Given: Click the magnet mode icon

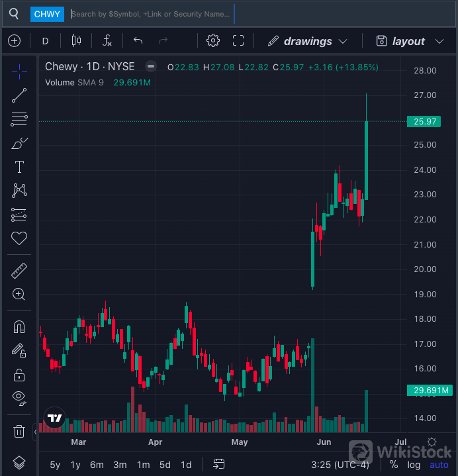Looking at the screenshot, I should [x=19, y=326].
